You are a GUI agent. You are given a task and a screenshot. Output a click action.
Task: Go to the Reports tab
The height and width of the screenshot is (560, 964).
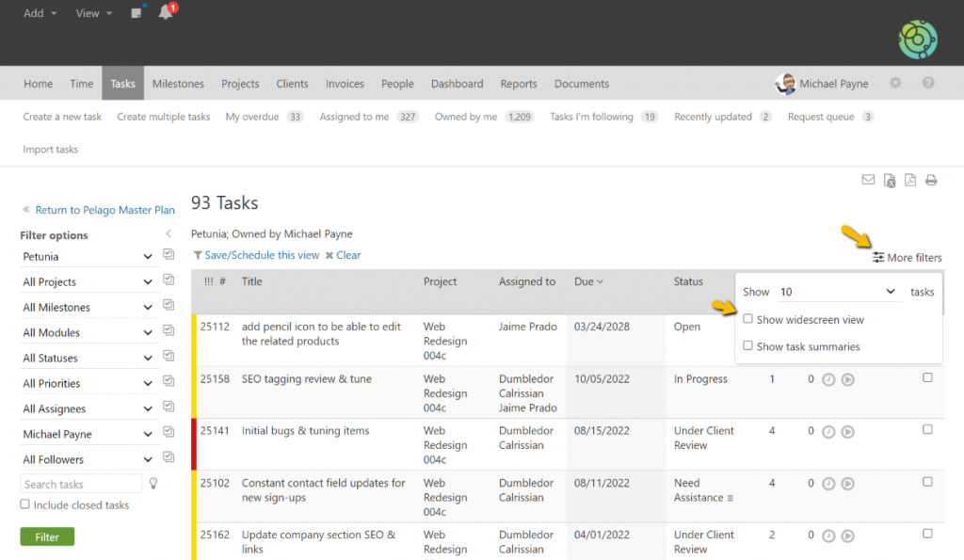coord(519,84)
